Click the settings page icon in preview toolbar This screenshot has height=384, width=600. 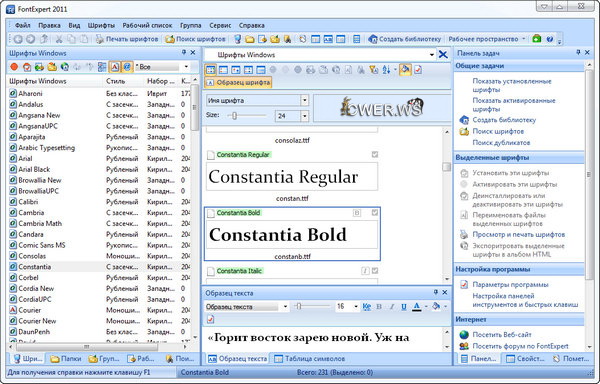tap(418, 70)
